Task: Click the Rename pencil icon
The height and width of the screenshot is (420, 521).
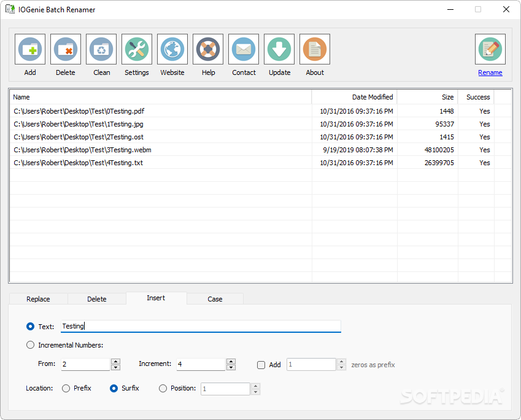Action: point(490,49)
